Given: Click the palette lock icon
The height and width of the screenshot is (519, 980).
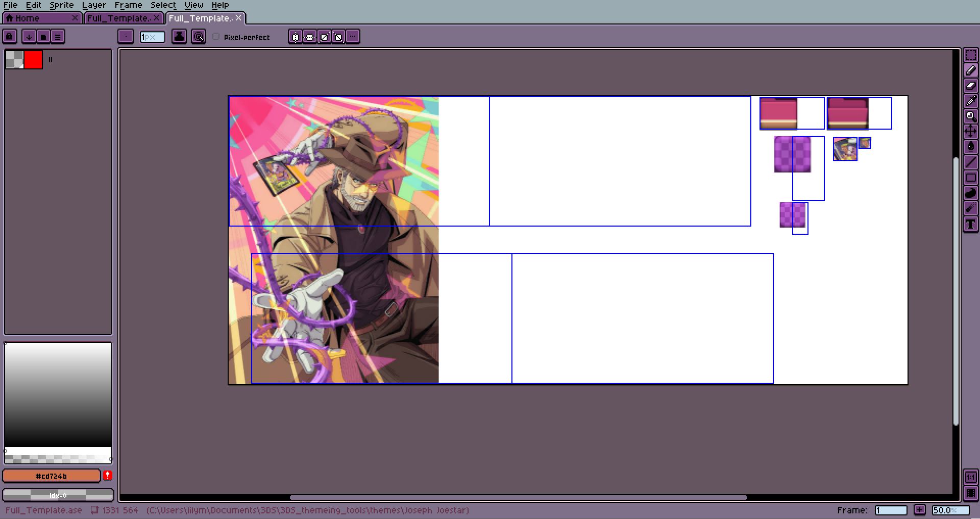Looking at the screenshot, I should point(10,36).
